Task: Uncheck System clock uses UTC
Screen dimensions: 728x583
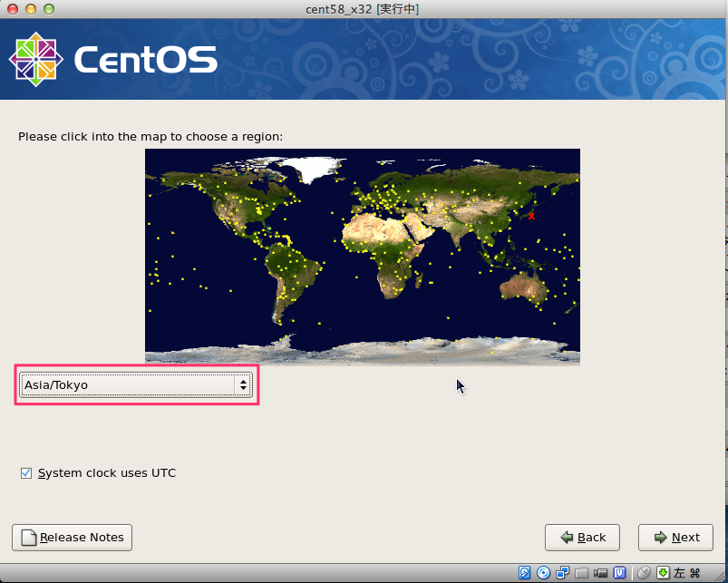Action: coord(26,473)
